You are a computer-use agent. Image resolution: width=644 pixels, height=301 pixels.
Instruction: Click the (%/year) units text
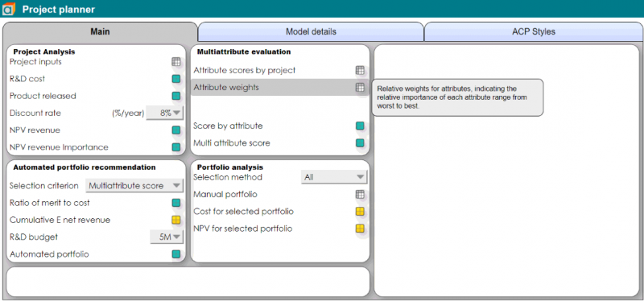(128, 113)
